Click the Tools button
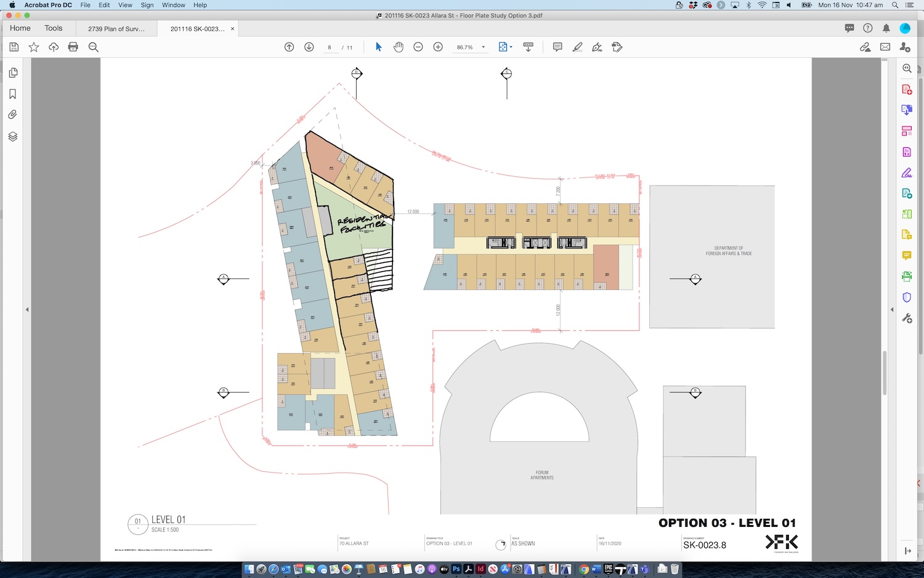The image size is (924, 578). (54, 28)
